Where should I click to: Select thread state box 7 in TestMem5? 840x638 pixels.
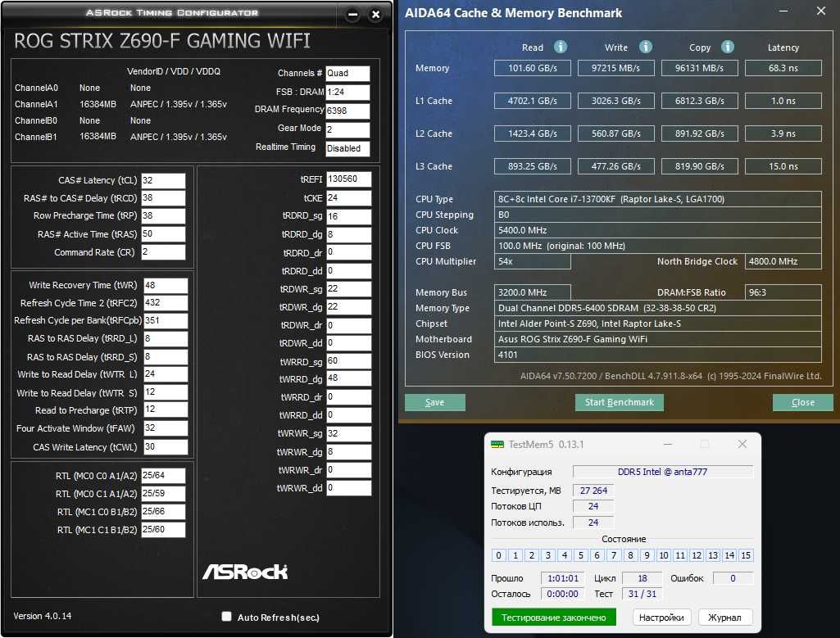[x=614, y=555]
